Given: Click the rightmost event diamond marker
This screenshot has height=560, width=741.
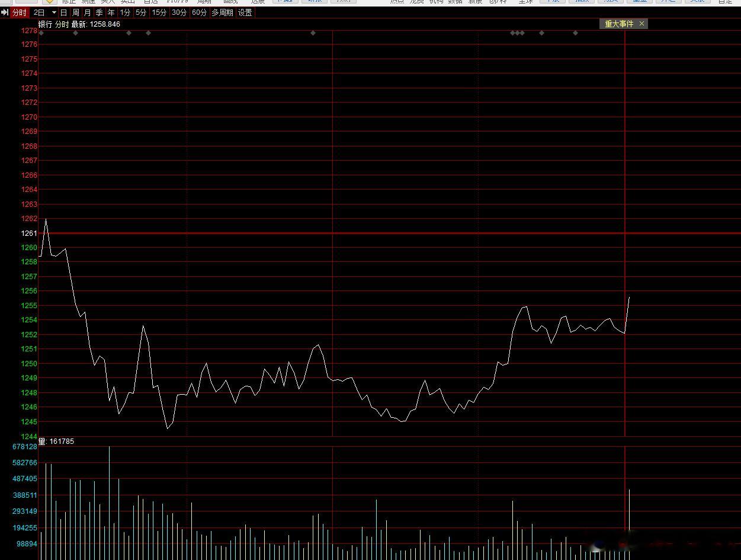Looking at the screenshot, I should coord(575,33).
